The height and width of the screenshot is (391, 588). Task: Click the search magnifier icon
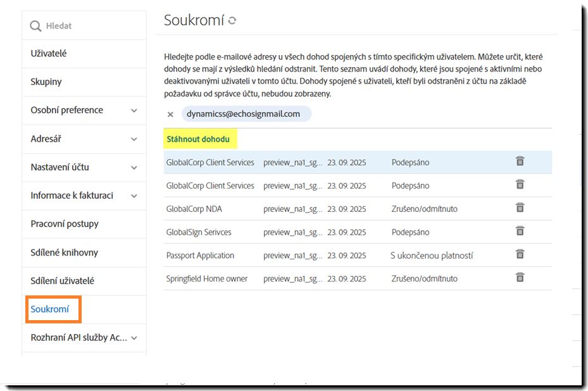[35, 26]
